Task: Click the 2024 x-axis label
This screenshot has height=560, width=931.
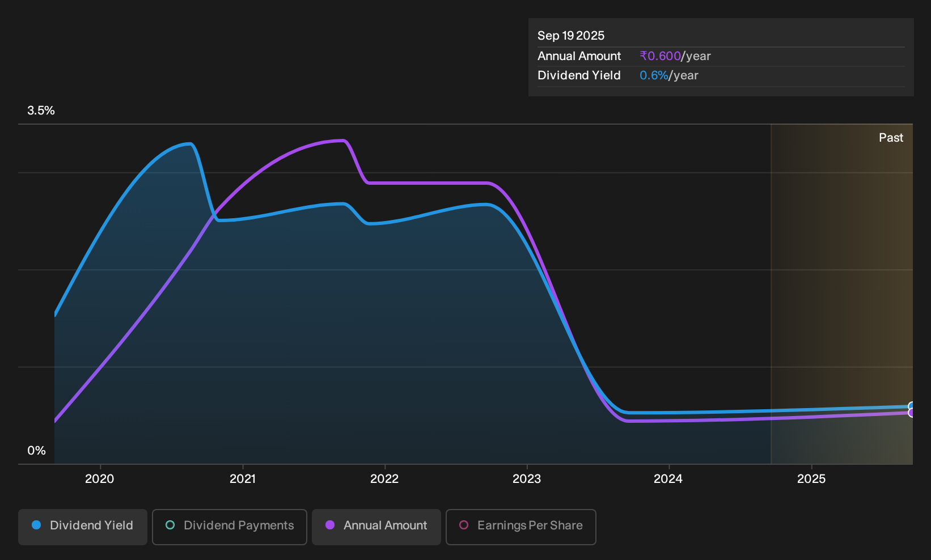Action: 668,479
